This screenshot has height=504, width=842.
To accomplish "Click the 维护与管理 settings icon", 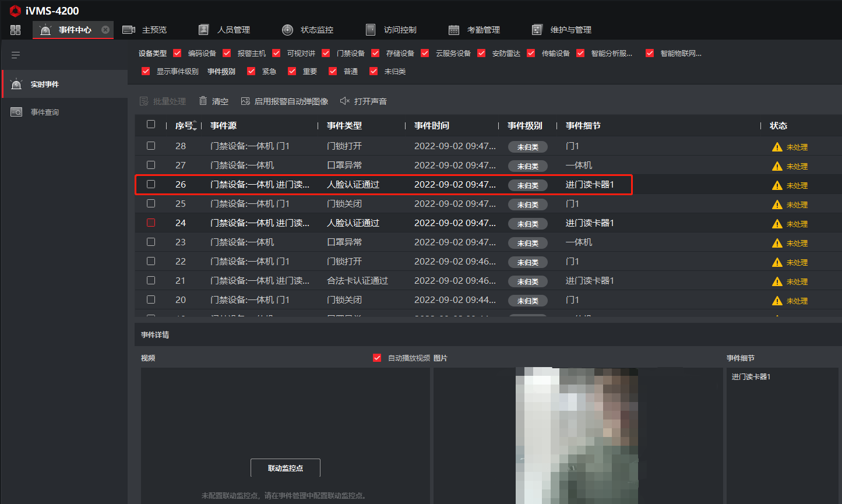I will tap(537, 30).
